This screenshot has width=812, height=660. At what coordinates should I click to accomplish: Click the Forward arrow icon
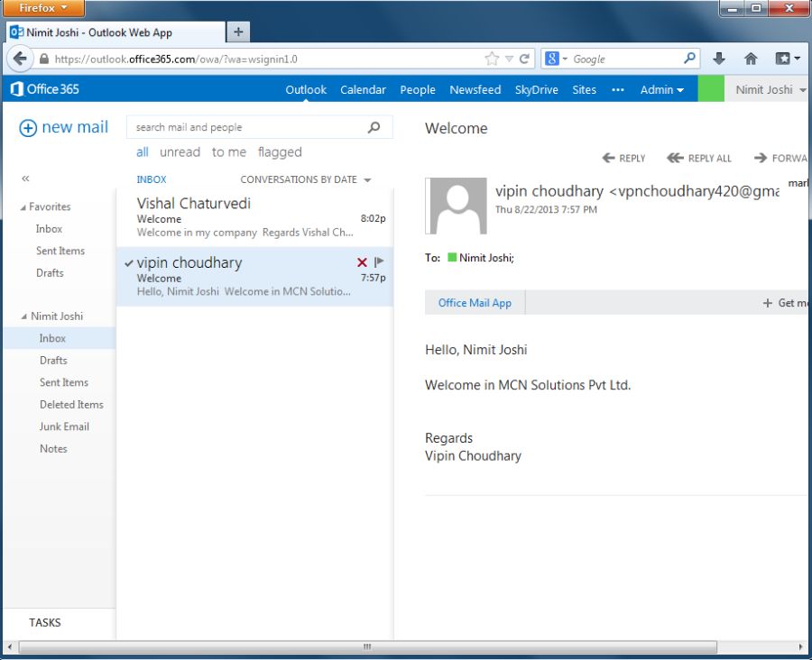pos(761,158)
